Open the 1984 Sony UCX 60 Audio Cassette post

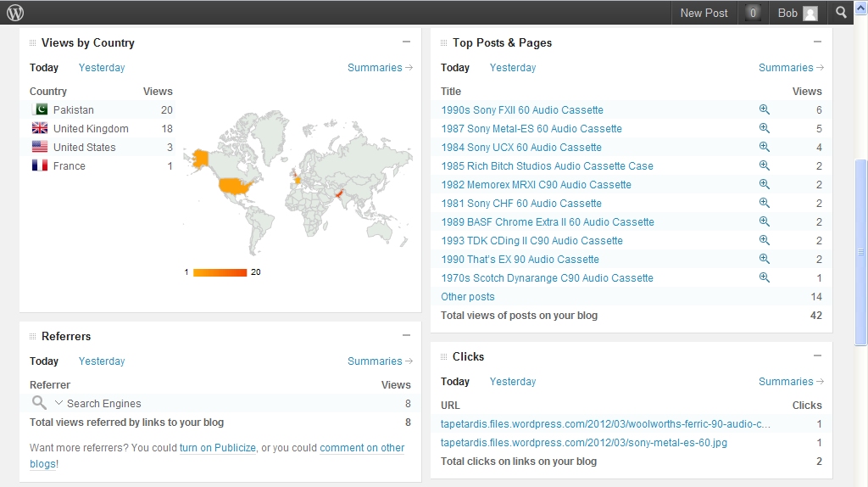tap(521, 148)
